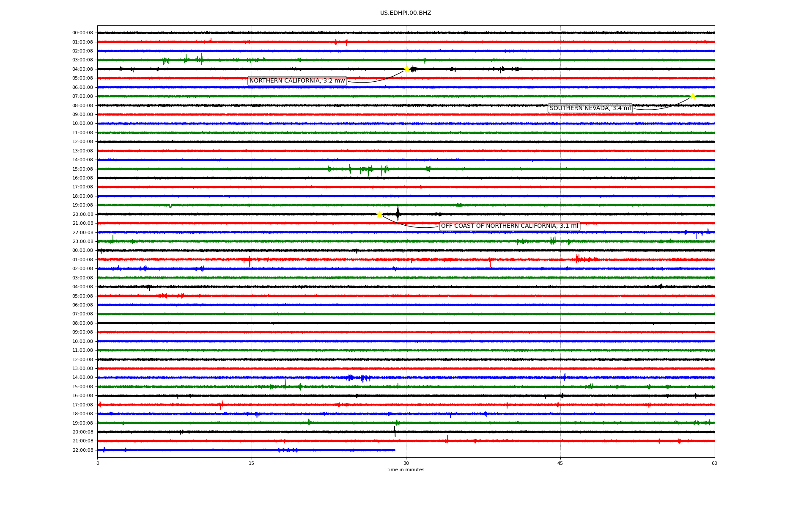This screenshot has width=812, height=508.
Task: Click the x-axis tick label 45
Action: (560, 463)
